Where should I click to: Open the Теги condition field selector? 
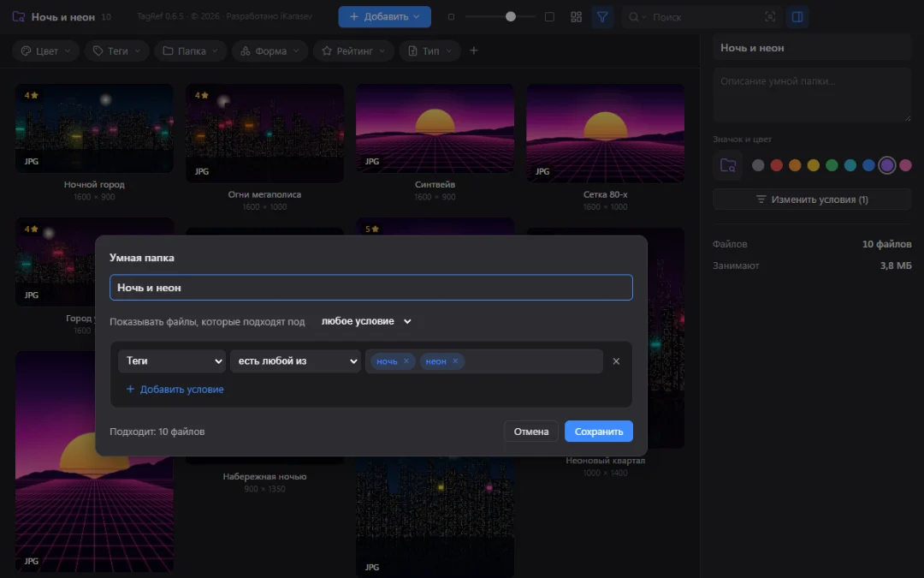(x=171, y=361)
